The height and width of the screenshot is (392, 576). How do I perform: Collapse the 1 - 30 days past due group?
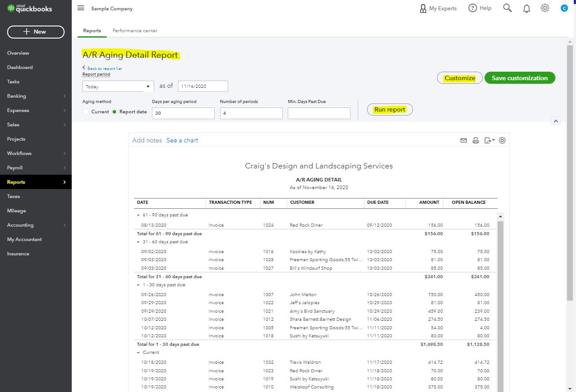click(x=139, y=285)
